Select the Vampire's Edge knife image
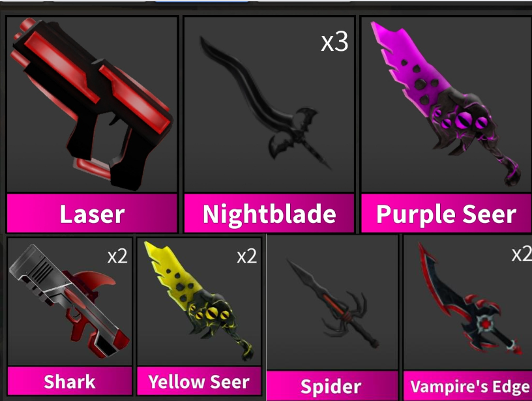The width and height of the screenshot is (532, 401). (x=469, y=299)
